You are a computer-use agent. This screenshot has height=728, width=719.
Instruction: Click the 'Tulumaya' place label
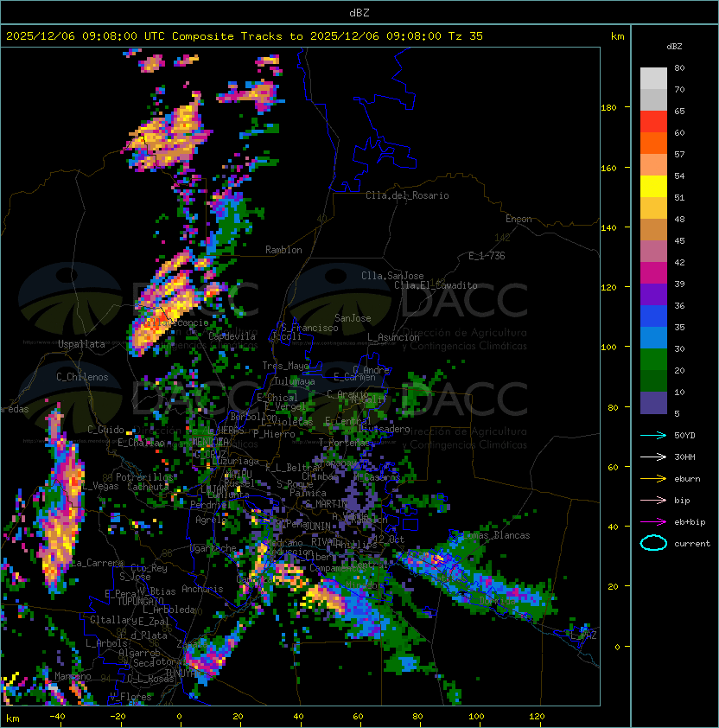coord(295,381)
